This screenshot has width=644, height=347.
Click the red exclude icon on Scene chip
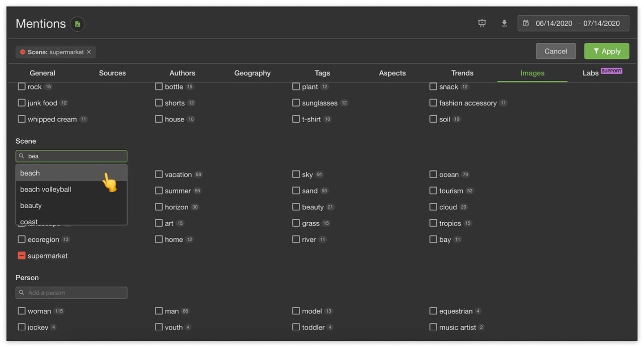(x=23, y=52)
